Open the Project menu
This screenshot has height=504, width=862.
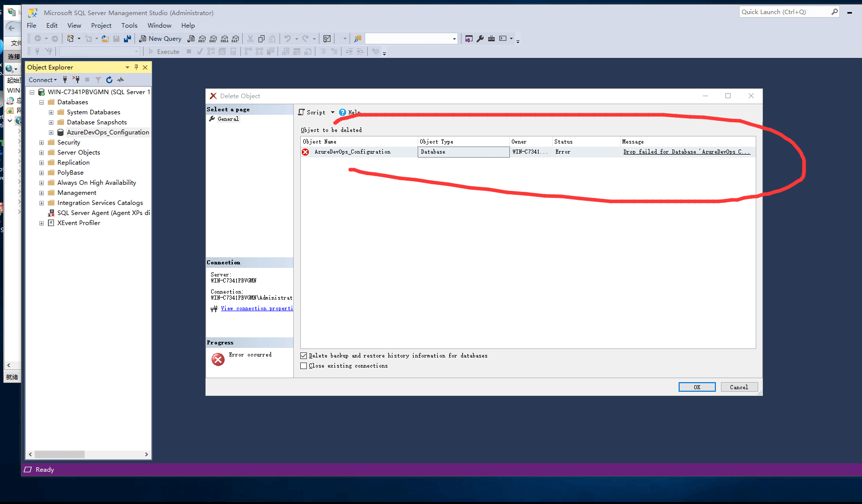pos(101,26)
